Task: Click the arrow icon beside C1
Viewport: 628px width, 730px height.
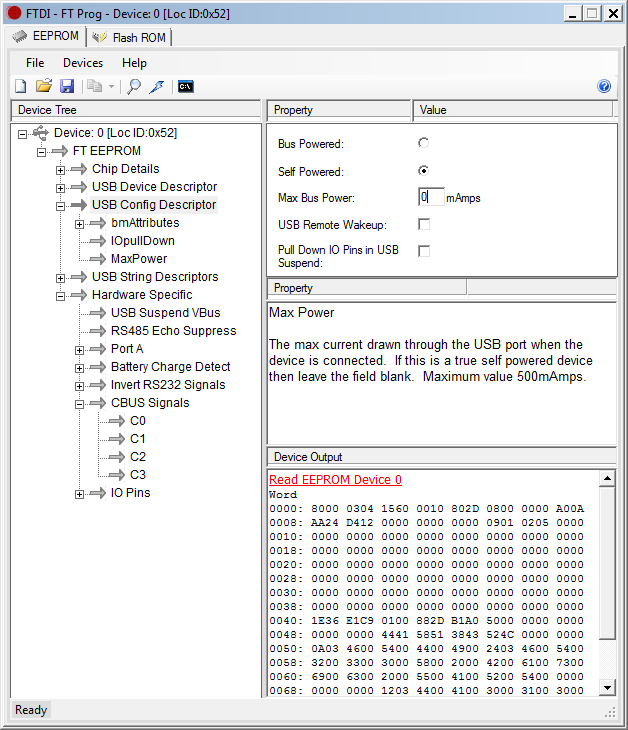Action: (117, 439)
